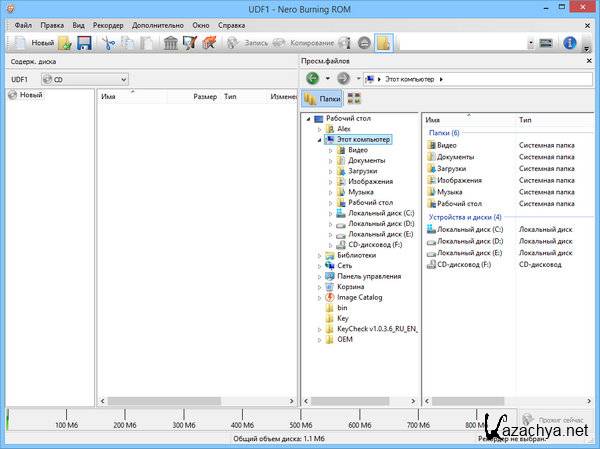The width and height of the screenshot is (600, 449).
Task: Click the Save compilation floppy disk icon
Action: 84,43
